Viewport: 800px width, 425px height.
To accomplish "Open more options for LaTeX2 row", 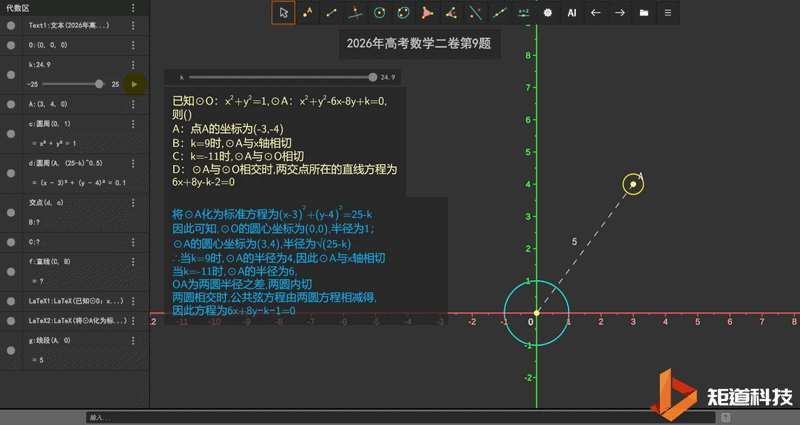I will click(133, 320).
